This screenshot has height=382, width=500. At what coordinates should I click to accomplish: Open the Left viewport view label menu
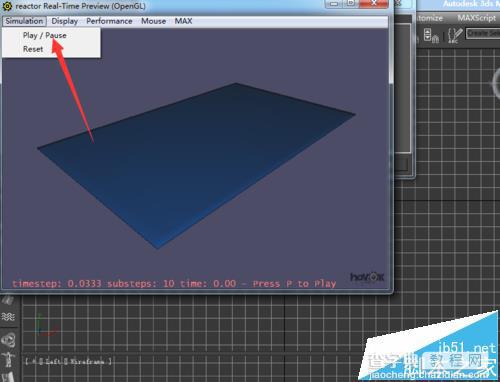tap(52, 361)
